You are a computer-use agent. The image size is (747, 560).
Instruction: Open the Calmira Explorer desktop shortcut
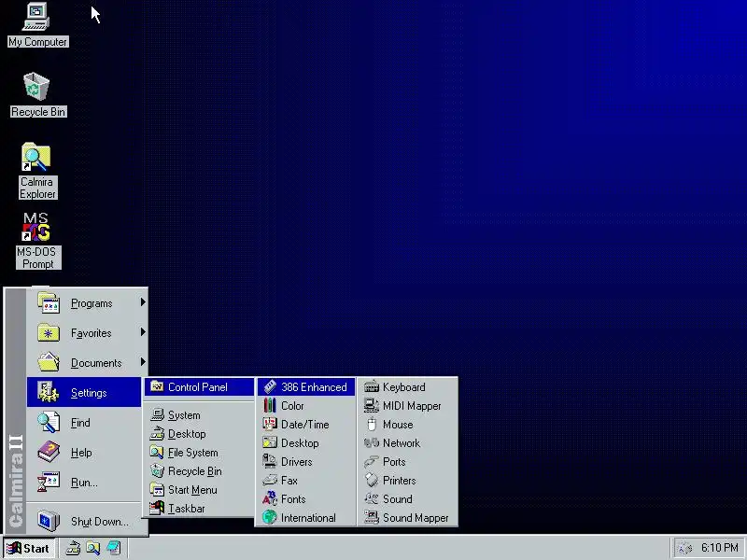tap(37, 172)
